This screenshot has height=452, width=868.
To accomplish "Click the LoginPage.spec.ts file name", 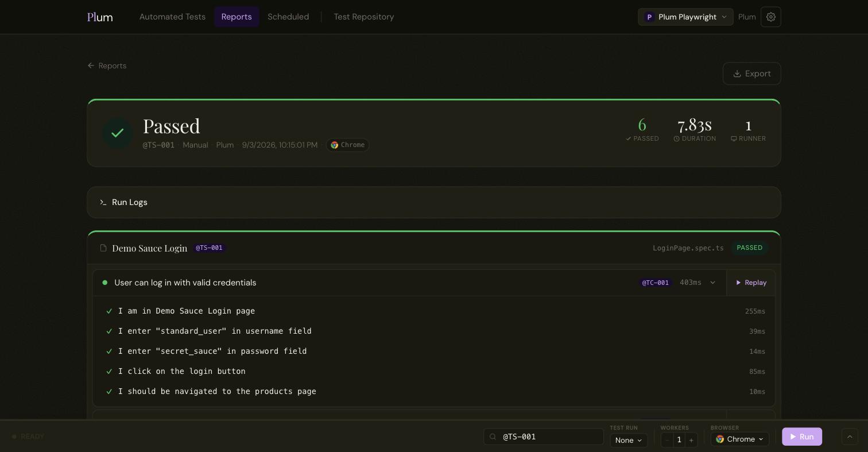I will 688,248.
